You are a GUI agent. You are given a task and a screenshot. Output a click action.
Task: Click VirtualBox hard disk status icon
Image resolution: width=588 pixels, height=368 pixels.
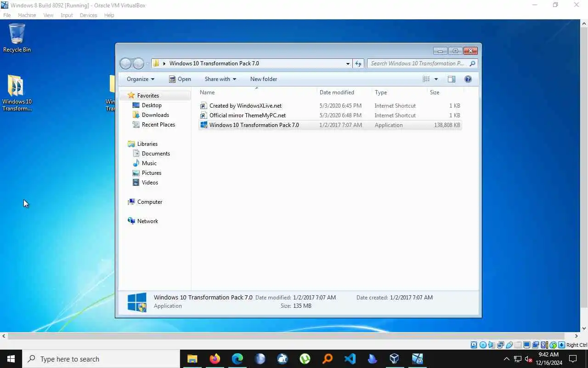[x=474, y=345]
